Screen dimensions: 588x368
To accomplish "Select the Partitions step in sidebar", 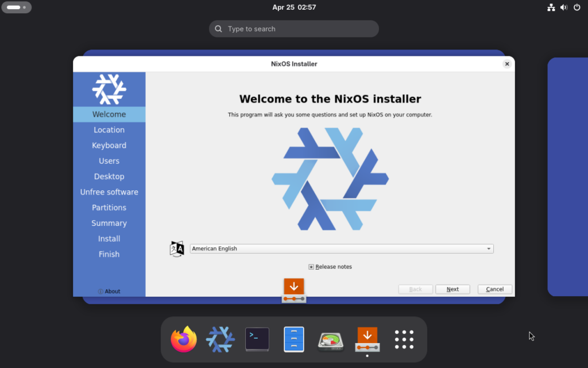I will click(x=109, y=208).
